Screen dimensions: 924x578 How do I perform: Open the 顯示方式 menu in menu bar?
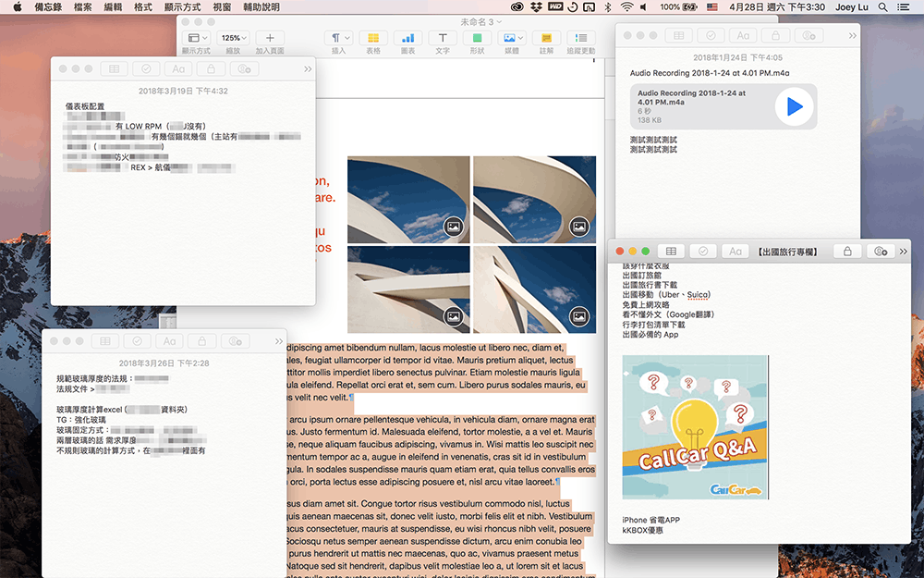[x=182, y=6]
